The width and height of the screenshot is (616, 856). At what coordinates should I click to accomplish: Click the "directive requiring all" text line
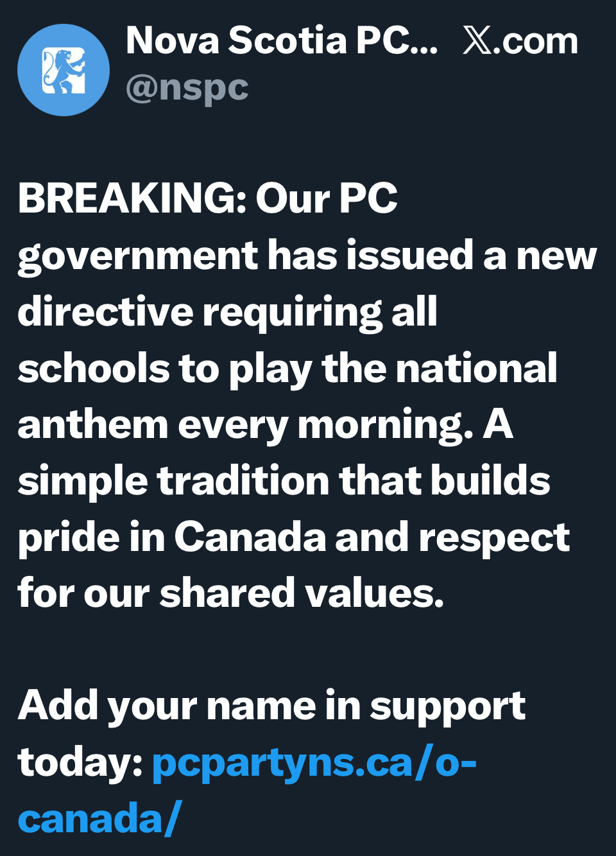(227, 311)
